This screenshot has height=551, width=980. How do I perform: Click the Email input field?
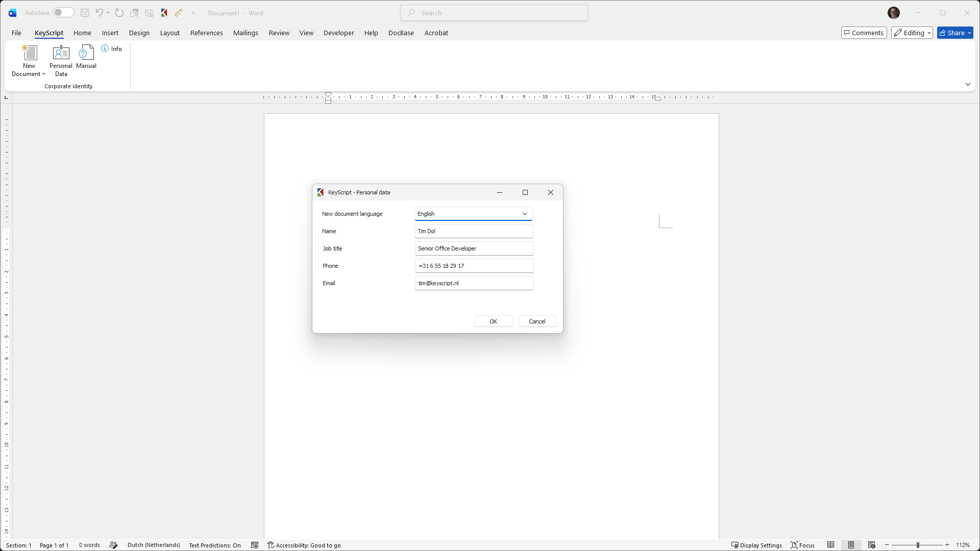point(474,283)
